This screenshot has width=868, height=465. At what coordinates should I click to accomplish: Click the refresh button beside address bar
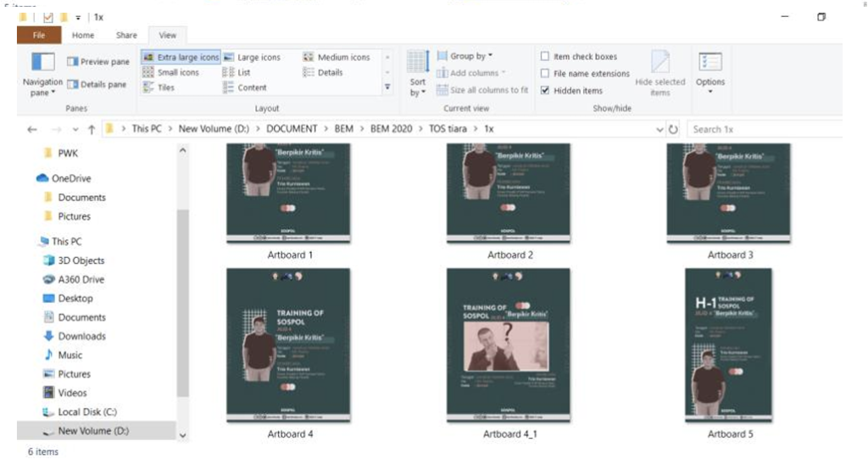(674, 130)
